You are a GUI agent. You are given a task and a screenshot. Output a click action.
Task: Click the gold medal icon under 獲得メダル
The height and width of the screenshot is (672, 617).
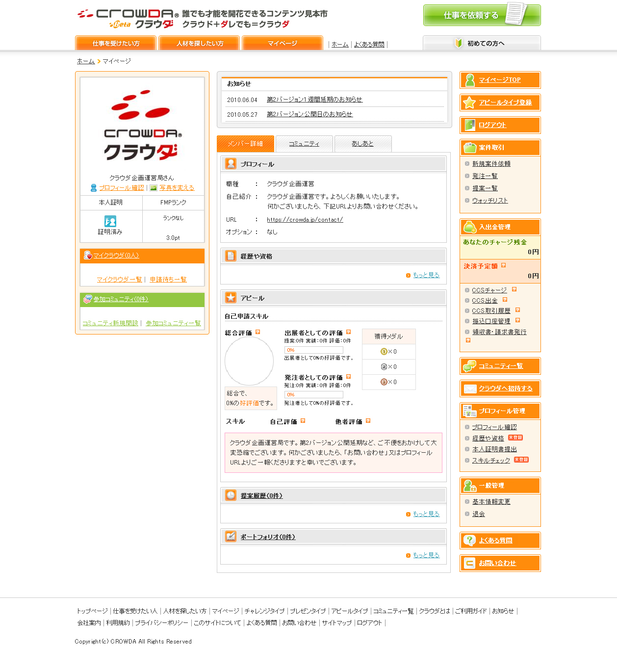384,352
